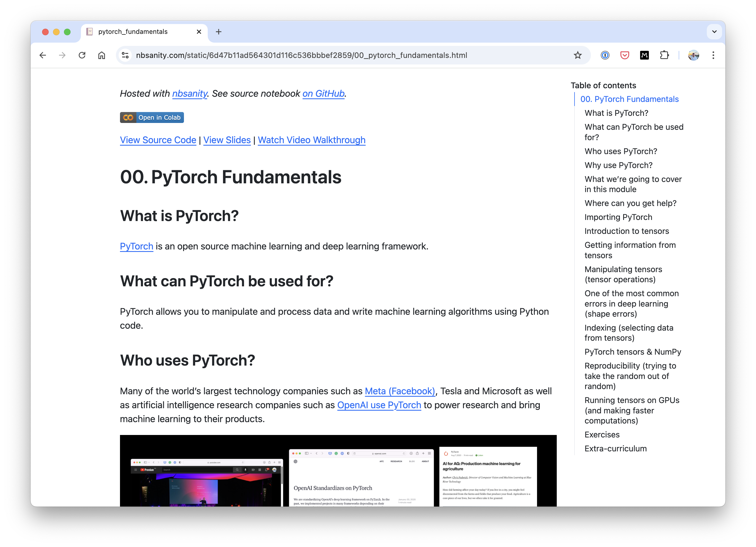
Task: Click the forward navigation arrow
Action: 62,55
